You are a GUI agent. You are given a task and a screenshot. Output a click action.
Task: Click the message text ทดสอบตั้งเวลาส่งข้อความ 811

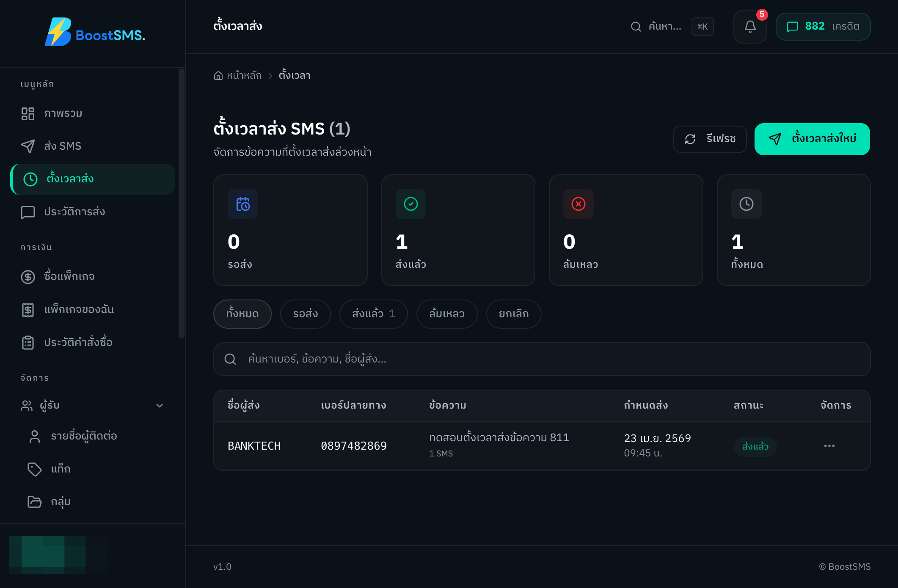tap(499, 437)
